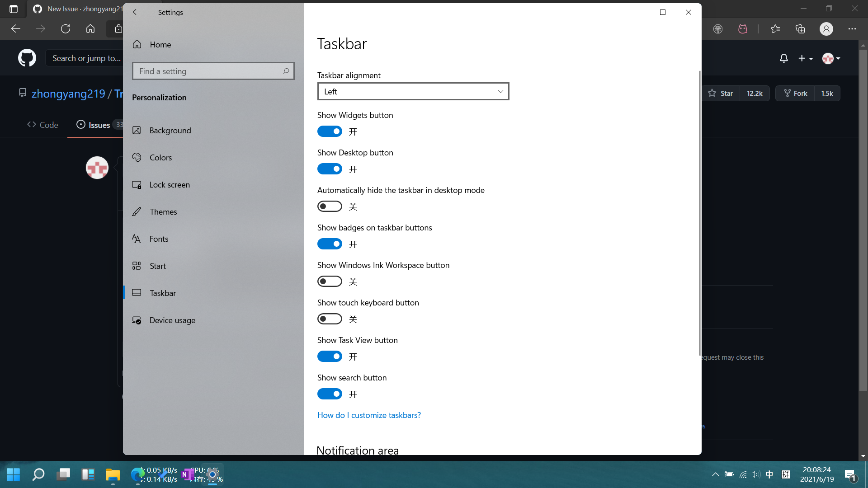The width and height of the screenshot is (868, 488).
Task: Show hidden system tray icons chevron
Action: 715,474
